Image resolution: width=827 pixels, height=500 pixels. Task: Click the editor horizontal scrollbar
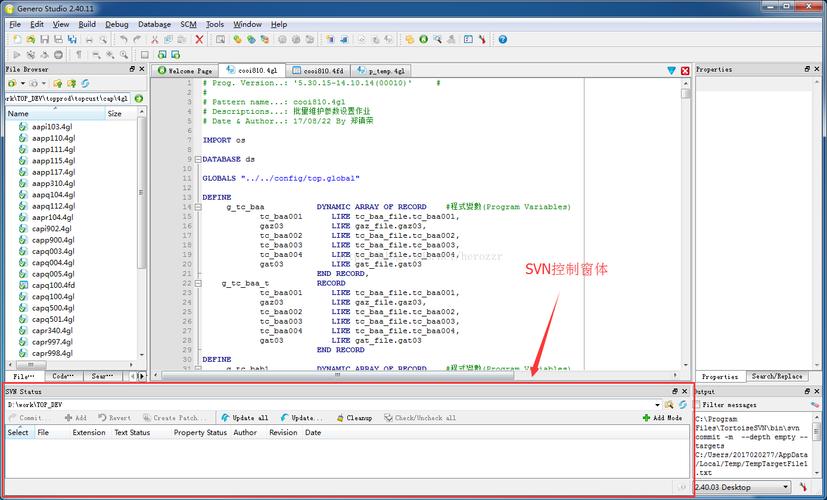coord(338,375)
